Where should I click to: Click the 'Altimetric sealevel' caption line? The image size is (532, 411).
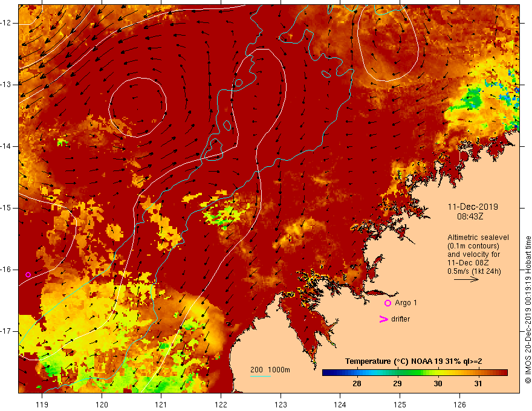coord(478,238)
